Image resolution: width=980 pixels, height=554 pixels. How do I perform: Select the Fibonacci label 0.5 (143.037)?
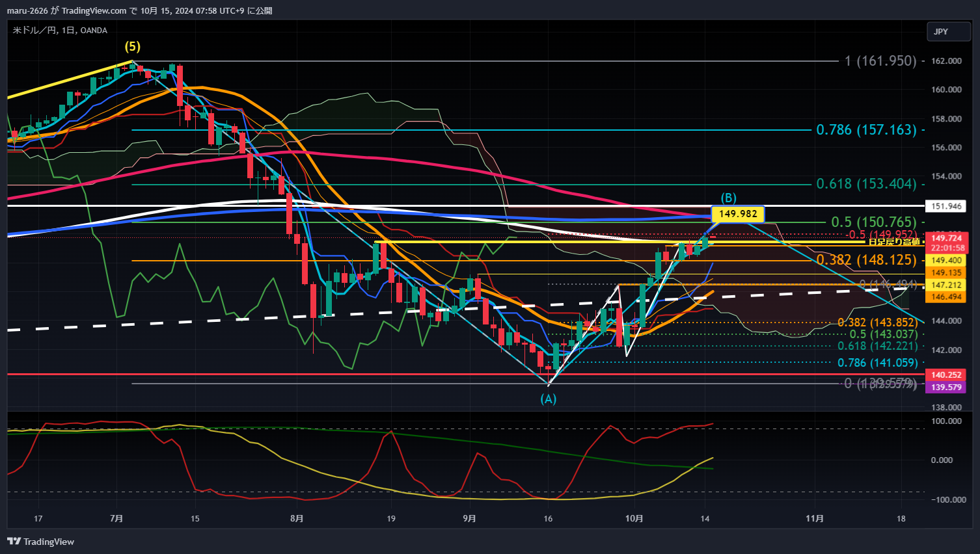(883, 334)
